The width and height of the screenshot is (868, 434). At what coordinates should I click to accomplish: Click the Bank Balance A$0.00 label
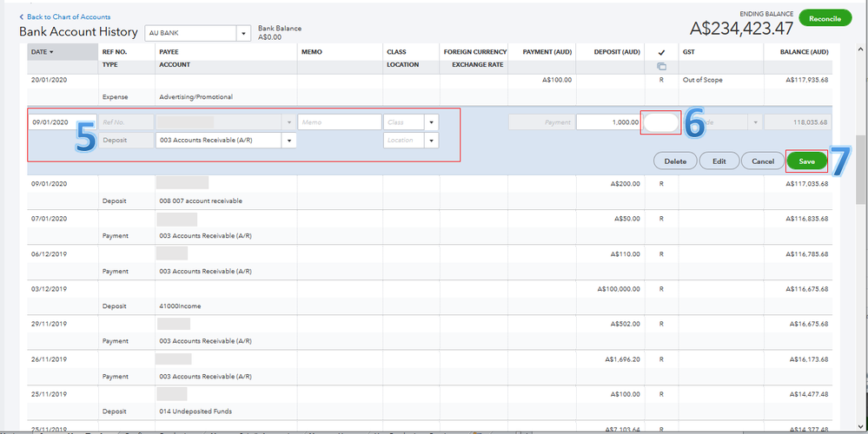click(x=280, y=33)
